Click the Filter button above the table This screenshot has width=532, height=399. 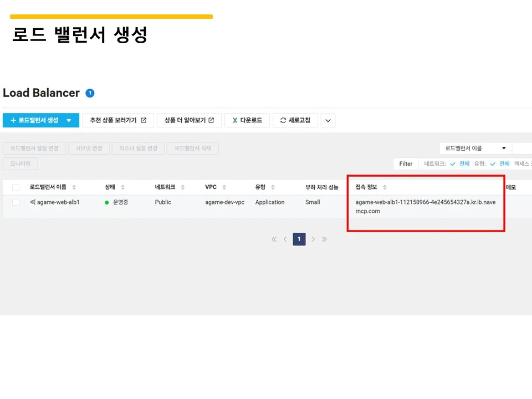406,163
